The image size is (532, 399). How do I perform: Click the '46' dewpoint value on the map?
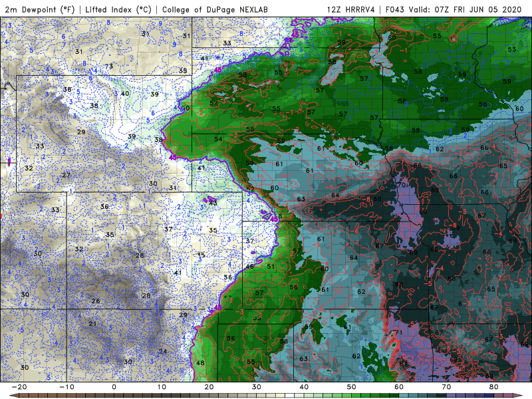coord(250,267)
